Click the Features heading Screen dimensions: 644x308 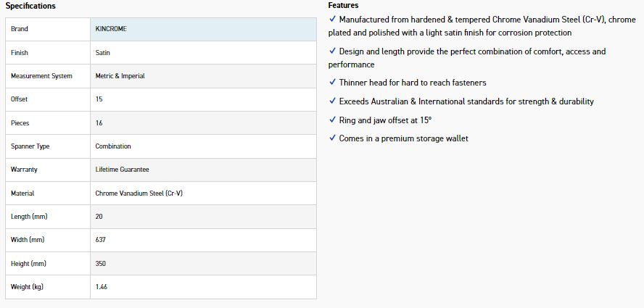pyautogui.click(x=343, y=5)
